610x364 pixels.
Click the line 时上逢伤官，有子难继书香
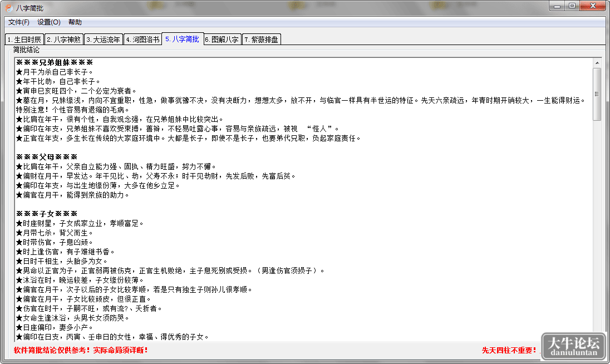pyautogui.click(x=65, y=252)
